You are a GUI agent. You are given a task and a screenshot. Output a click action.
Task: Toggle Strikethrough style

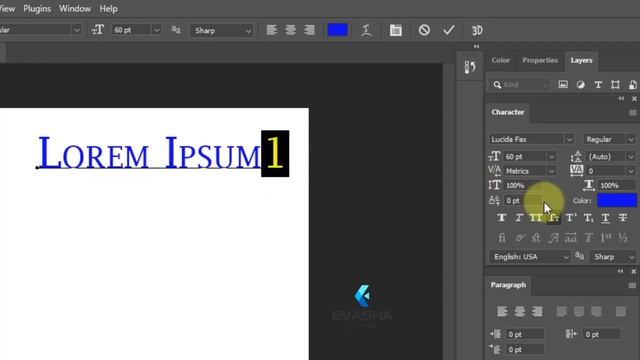[x=622, y=218]
